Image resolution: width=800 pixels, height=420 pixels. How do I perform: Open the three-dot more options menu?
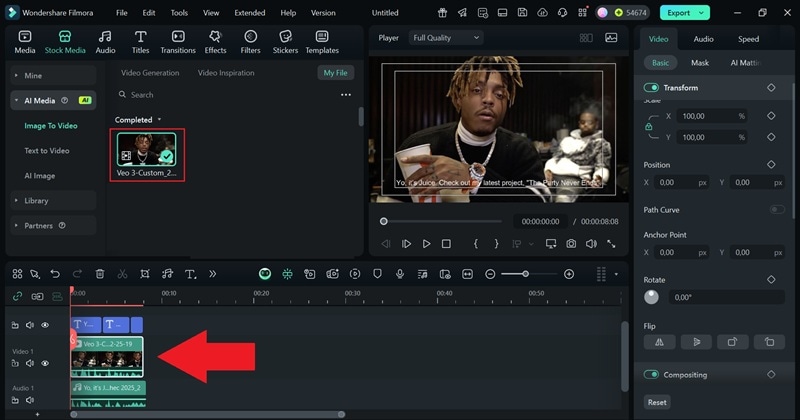tap(346, 95)
